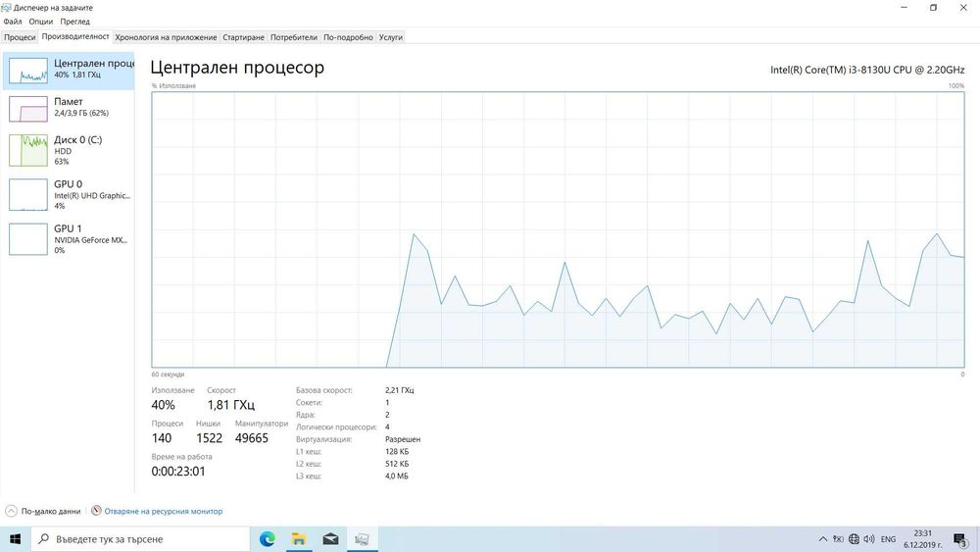
Task: Switch to the Услуги tab
Action: 391,37
